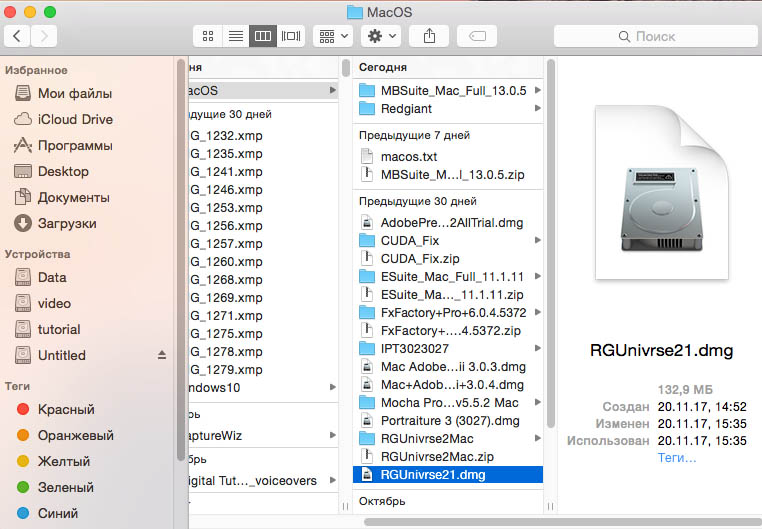Go back with the left arrow button
Viewport: 762px width, 529px height.
[x=17, y=36]
